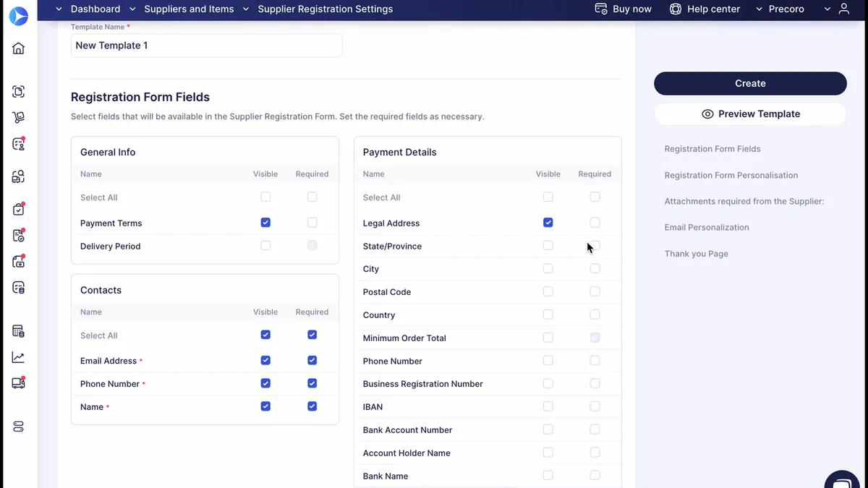Check Required for Business Registration Number
868x488 pixels.
pos(595,383)
